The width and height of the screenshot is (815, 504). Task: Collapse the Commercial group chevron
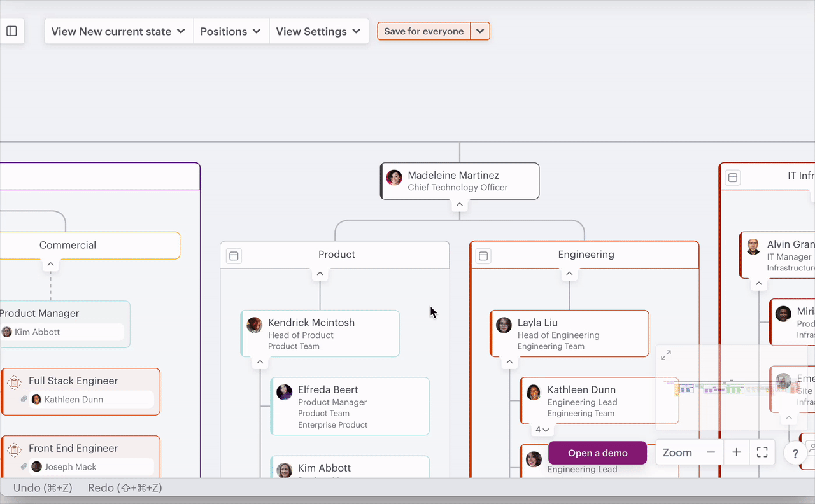pyautogui.click(x=50, y=265)
